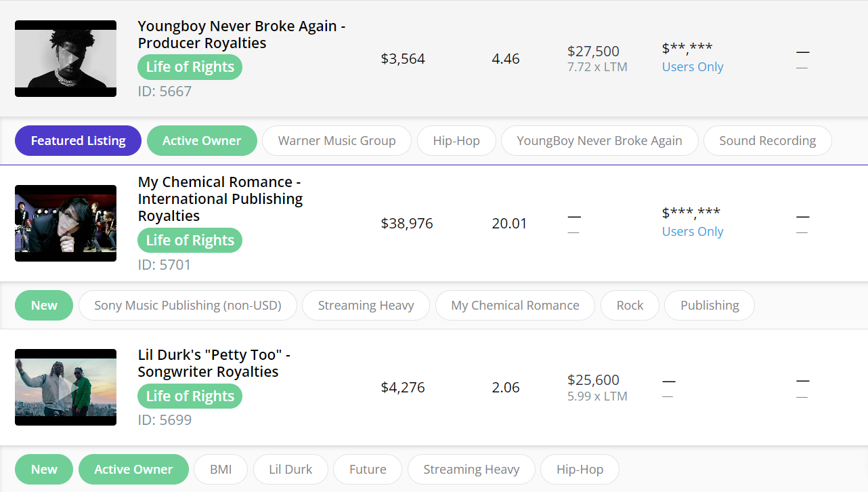Click Active Owner tag under Lil Durk listing
This screenshot has width=868, height=492.
133,470
